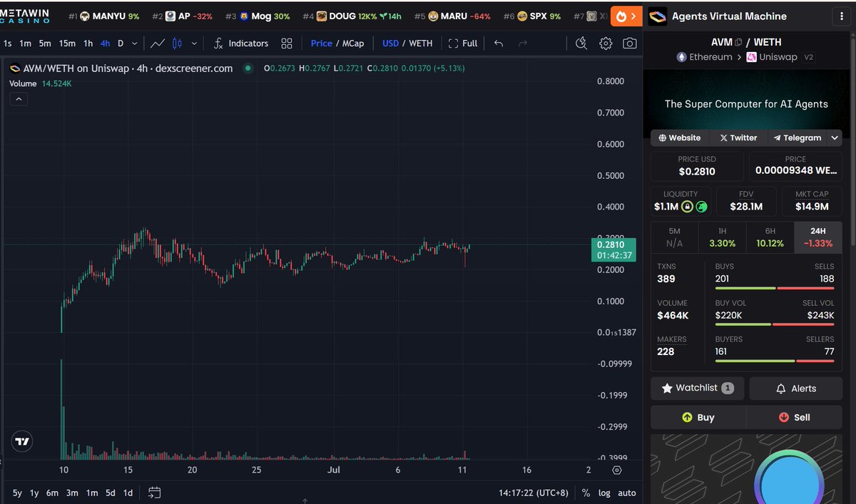Toggle percent scale on chart
This screenshot has width=856, height=504.
(586, 493)
